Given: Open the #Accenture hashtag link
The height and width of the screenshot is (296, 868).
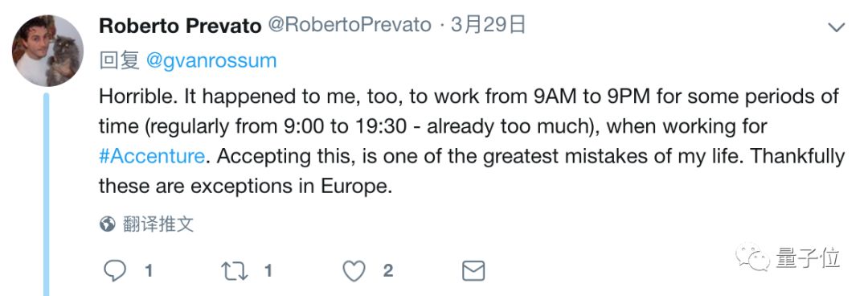Looking at the screenshot, I should click(152, 156).
